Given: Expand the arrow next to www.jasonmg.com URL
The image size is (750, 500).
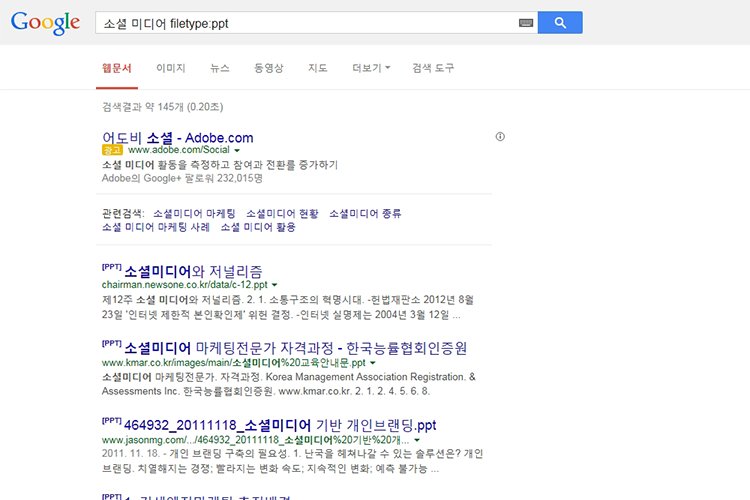Looking at the screenshot, I should tap(417, 440).
